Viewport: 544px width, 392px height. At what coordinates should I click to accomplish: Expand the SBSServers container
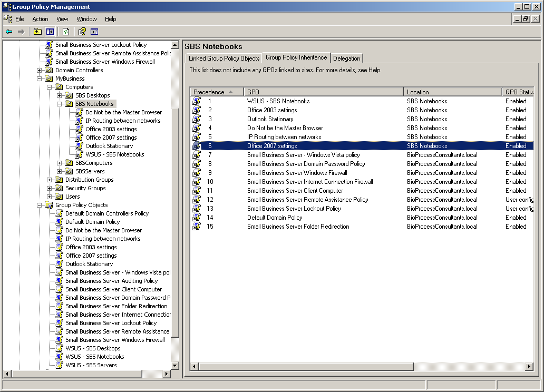[x=59, y=171]
